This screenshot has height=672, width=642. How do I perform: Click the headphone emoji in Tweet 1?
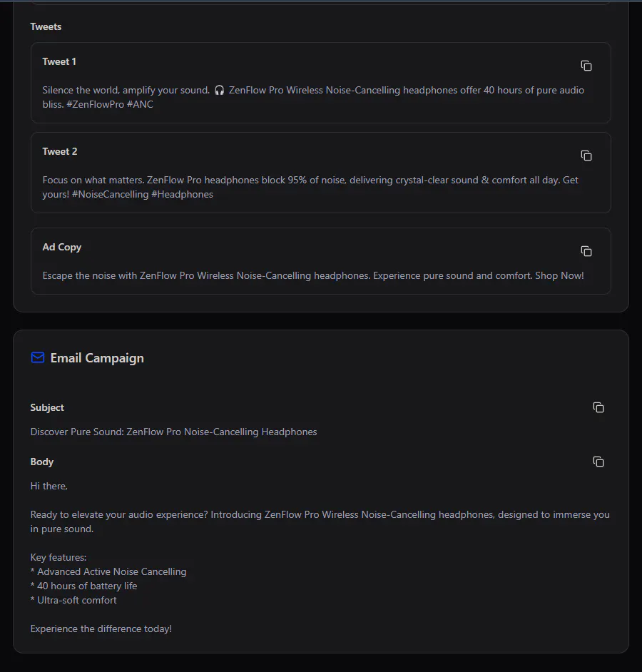point(219,90)
